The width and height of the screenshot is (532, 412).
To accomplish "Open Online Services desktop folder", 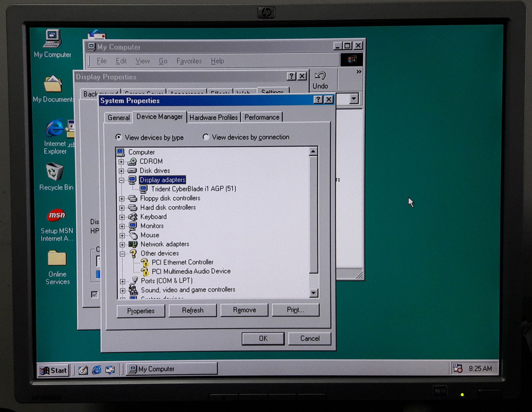I will 57,259.
